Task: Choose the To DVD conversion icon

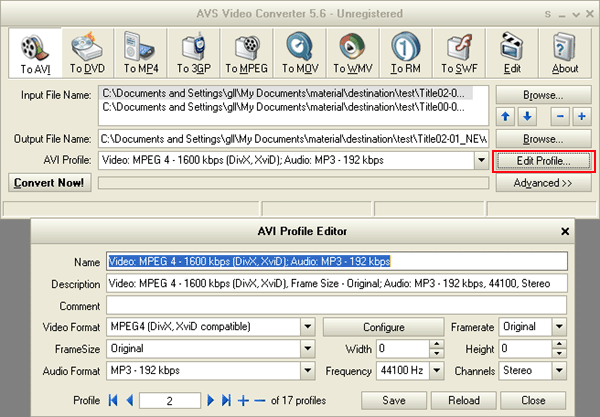Action: coord(87,53)
